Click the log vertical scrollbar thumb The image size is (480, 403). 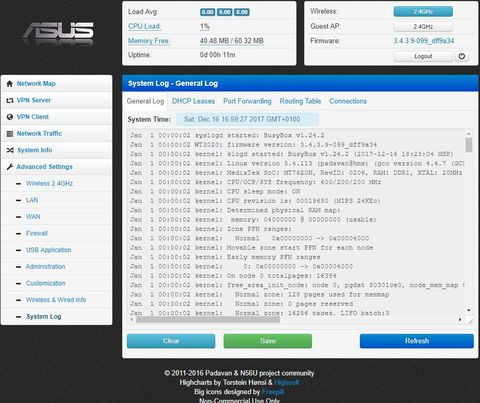pos(469,145)
